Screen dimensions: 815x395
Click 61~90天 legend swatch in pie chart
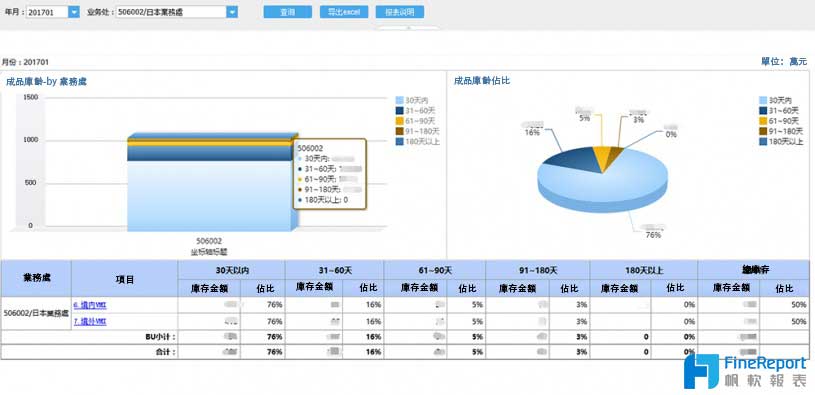click(763, 121)
